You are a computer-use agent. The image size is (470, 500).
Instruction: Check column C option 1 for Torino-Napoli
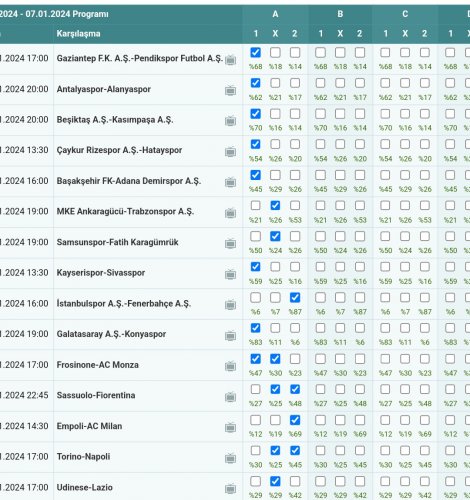(x=385, y=450)
